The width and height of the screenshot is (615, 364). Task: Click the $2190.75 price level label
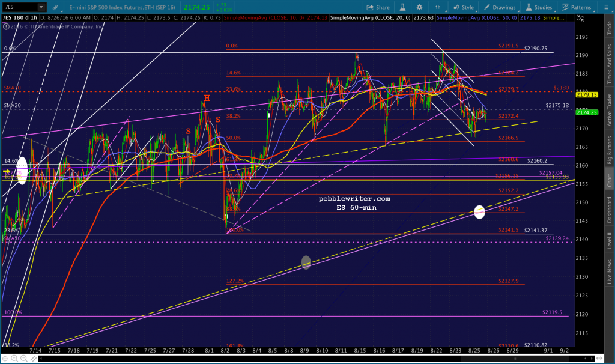point(536,49)
